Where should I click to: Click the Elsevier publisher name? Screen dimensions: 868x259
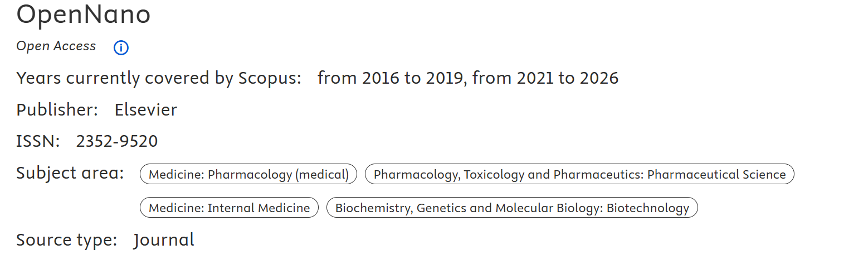pyautogui.click(x=146, y=110)
